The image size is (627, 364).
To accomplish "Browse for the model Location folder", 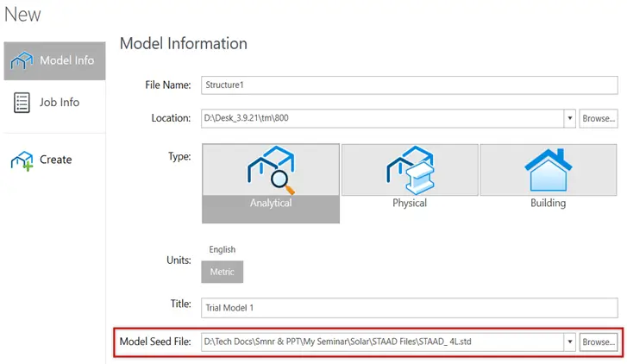I will tap(599, 118).
